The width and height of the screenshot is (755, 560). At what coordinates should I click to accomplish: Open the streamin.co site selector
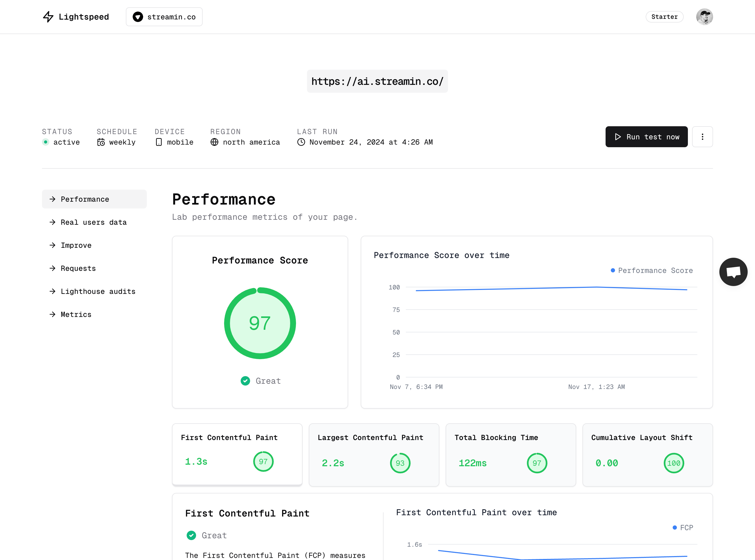pos(164,17)
